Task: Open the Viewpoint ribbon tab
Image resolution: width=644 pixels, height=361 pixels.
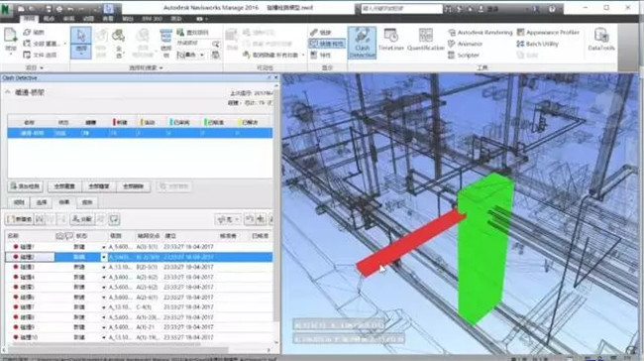Action: coord(49,19)
